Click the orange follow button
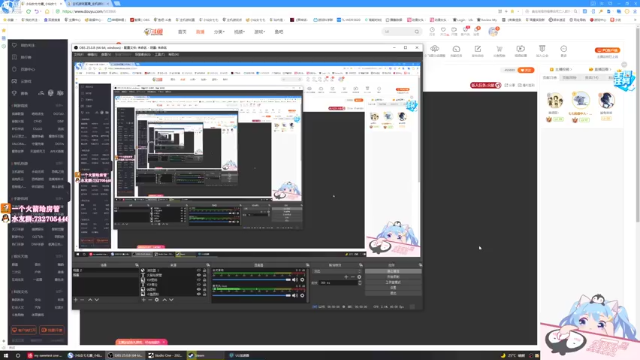Viewport: 640px width, 360px height. [526, 70]
